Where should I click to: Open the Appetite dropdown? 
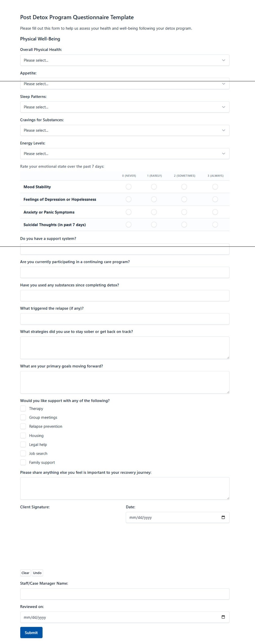click(x=125, y=84)
